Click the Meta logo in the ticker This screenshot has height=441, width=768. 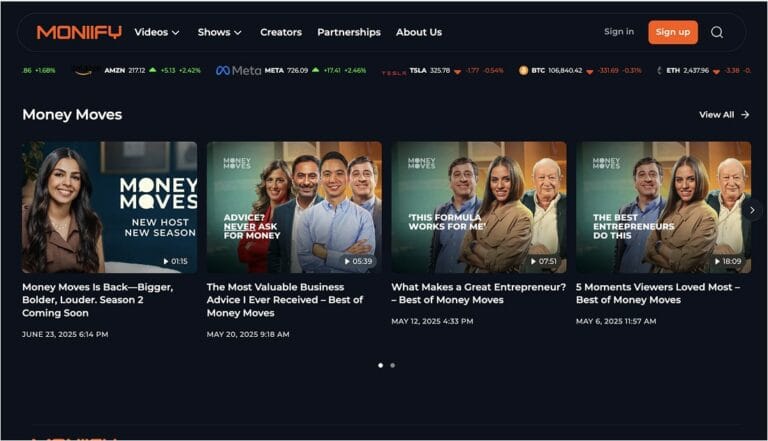(x=239, y=71)
